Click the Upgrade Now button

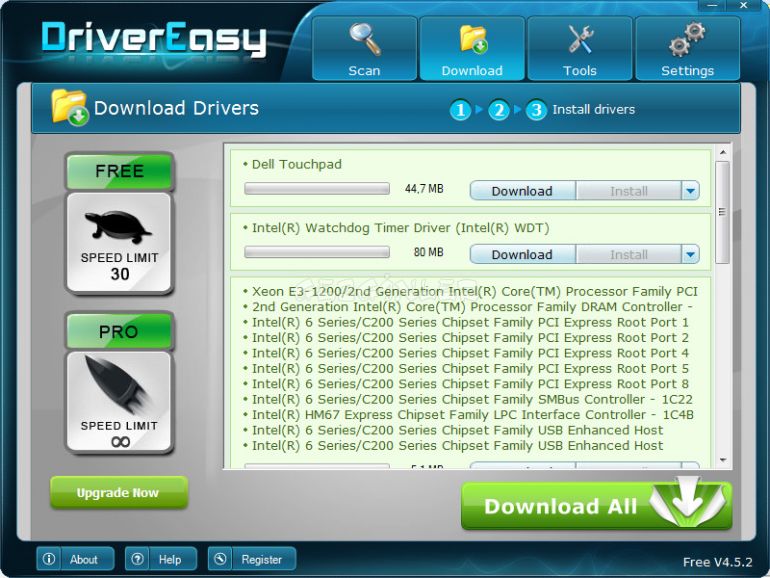coord(118,493)
